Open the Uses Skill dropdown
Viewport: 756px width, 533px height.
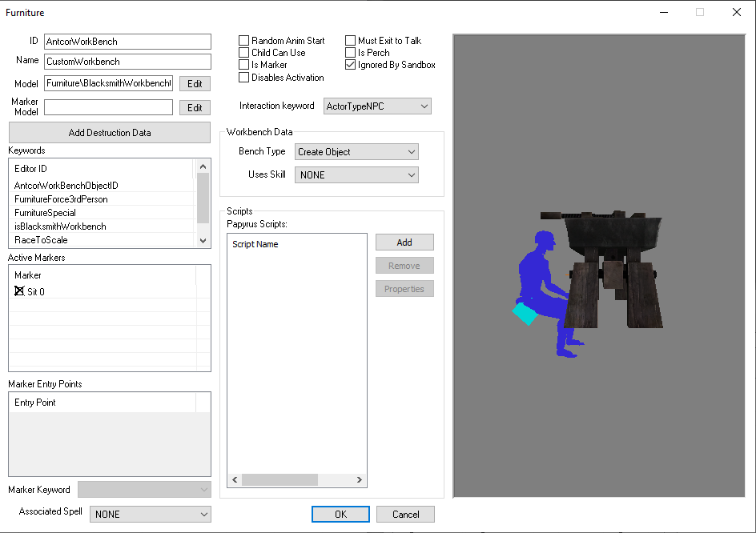pyautogui.click(x=356, y=174)
